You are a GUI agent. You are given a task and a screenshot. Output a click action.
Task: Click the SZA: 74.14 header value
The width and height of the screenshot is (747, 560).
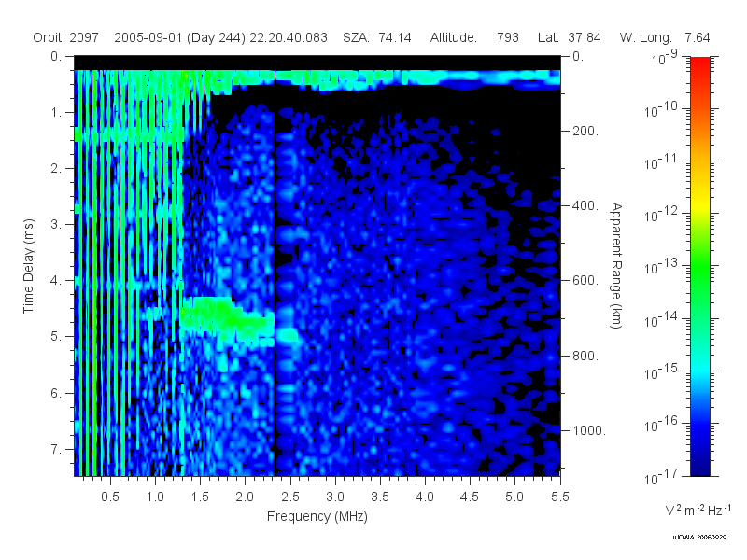click(377, 37)
